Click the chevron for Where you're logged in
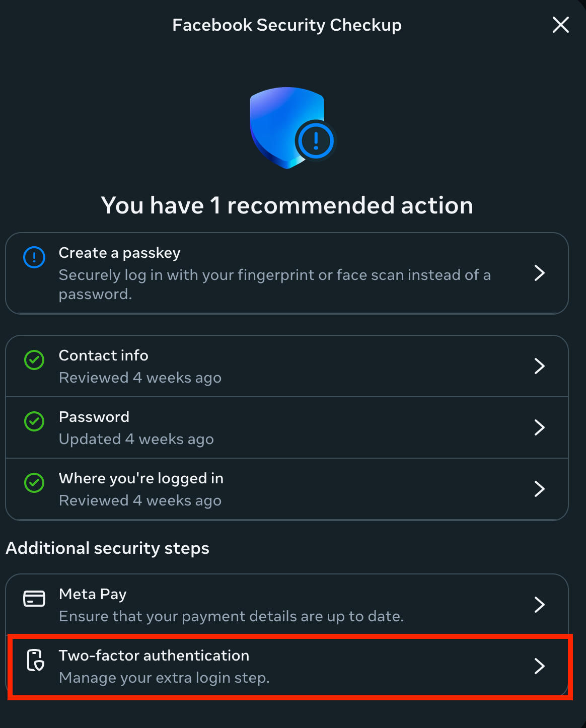This screenshot has width=586, height=728. (539, 489)
